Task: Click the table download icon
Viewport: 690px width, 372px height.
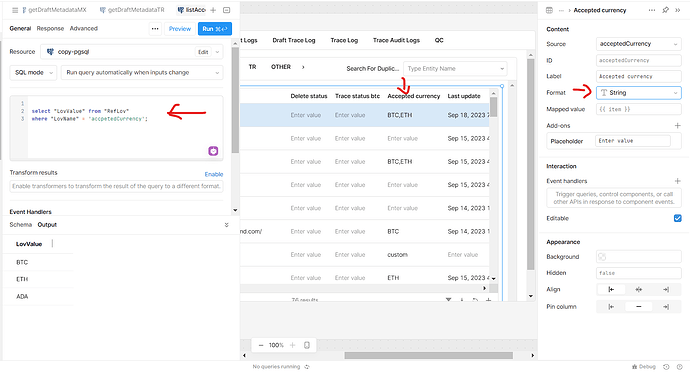Action: pos(462,300)
